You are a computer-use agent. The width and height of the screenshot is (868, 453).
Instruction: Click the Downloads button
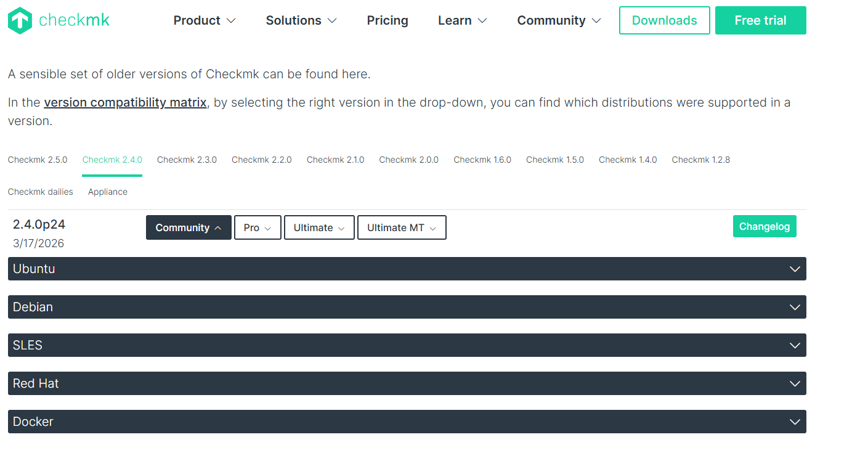665,20
